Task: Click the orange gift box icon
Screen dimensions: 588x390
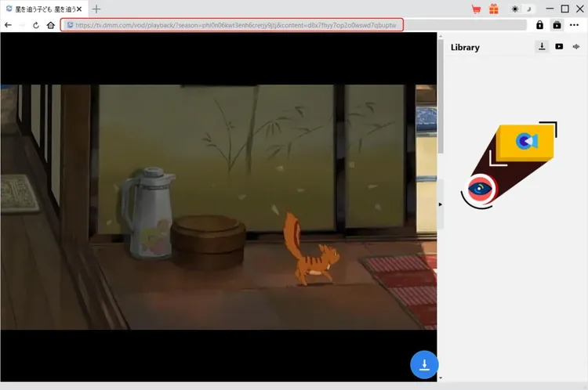Action: point(493,9)
